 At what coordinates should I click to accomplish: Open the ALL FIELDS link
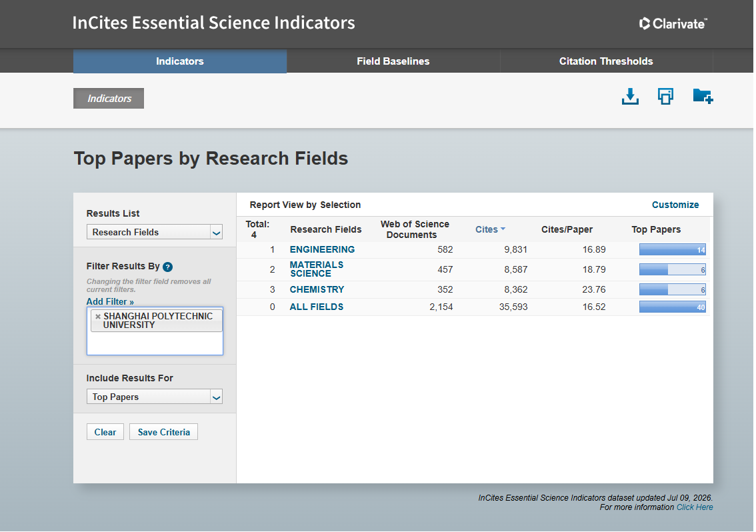tap(316, 307)
